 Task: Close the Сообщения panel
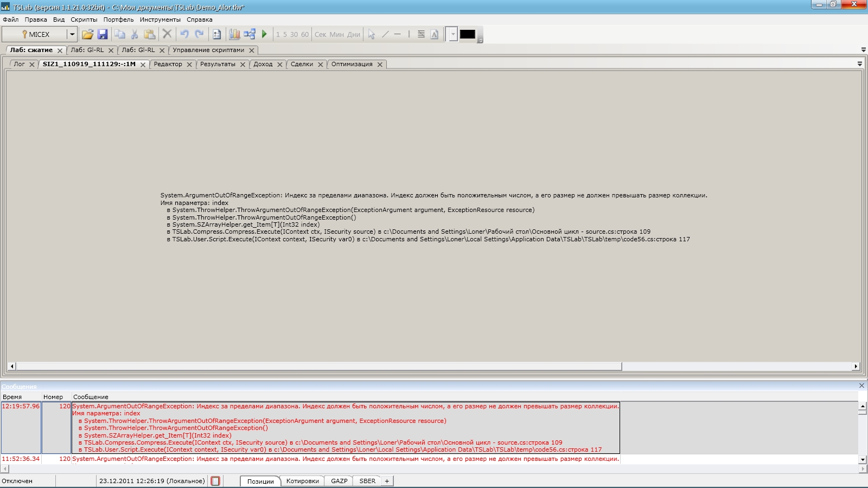pos(861,386)
